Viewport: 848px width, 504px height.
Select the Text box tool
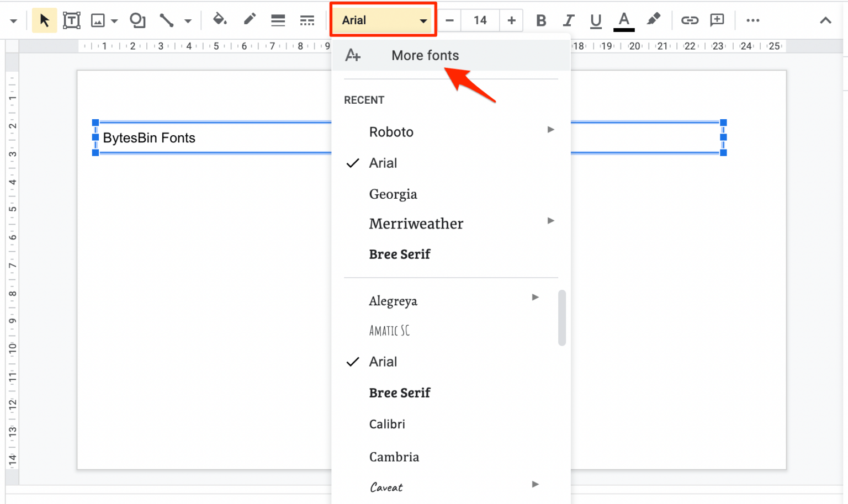coord(72,20)
